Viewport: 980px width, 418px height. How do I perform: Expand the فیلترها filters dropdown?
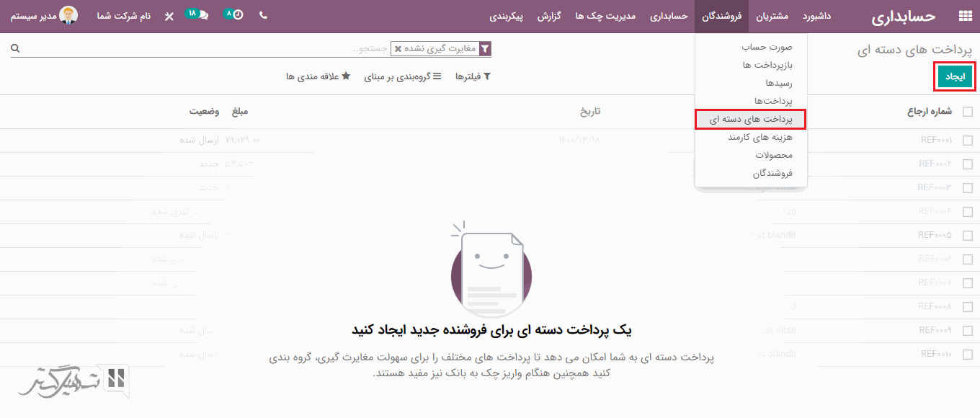click(473, 76)
